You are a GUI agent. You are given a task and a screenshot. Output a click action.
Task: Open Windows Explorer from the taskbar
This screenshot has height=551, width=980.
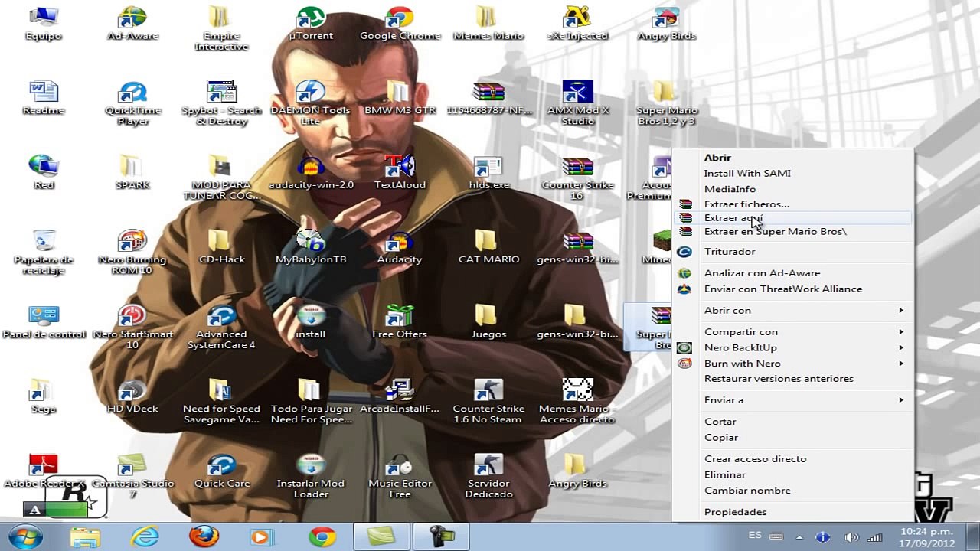(85, 536)
